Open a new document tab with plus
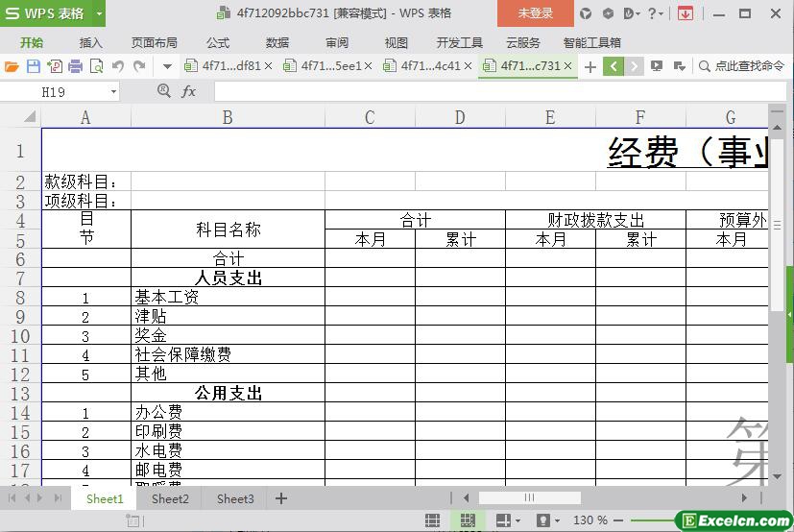Screen dimensions: 794x532 pyautogui.click(x=589, y=66)
